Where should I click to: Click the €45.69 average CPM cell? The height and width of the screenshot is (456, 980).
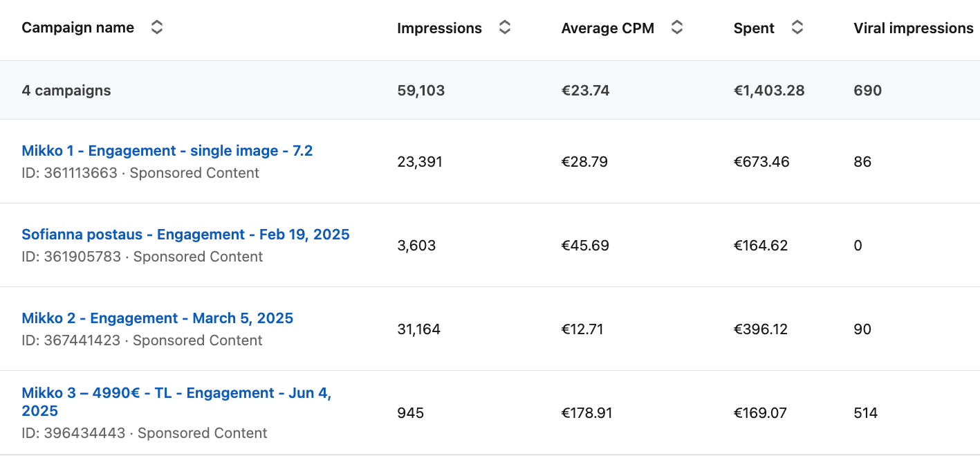tap(584, 246)
